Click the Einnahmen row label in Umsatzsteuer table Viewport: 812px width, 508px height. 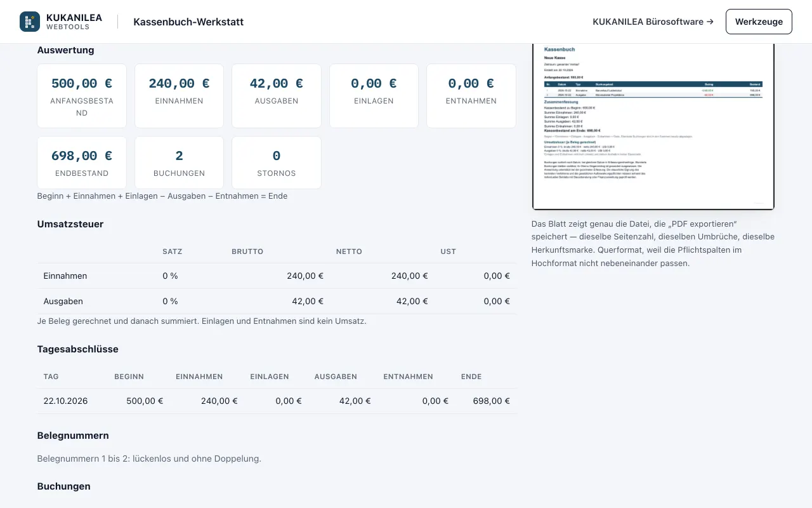(65, 276)
